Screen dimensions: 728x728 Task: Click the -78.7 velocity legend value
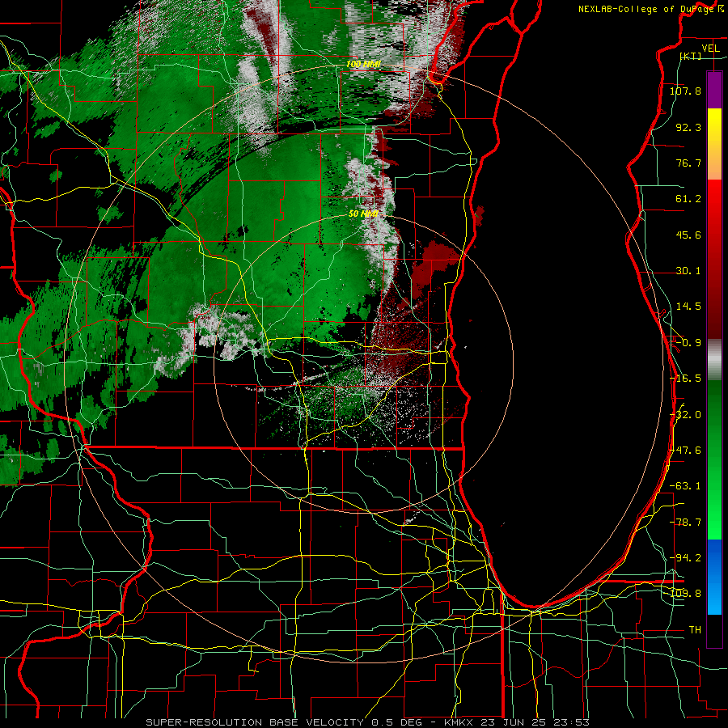[x=685, y=523]
